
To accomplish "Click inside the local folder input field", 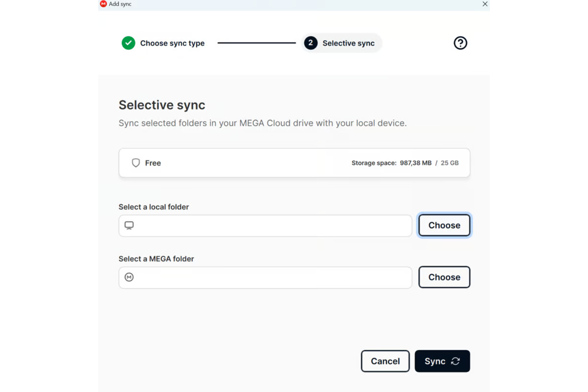I will 265,226.
